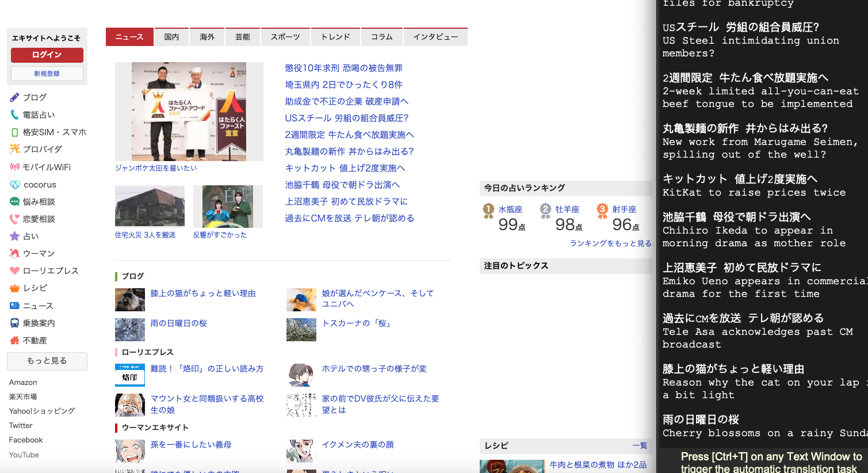This screenshot has width=868, height=473.
Task: Click the ローリエプレス pink heart icon
Action: coord(15,270)
